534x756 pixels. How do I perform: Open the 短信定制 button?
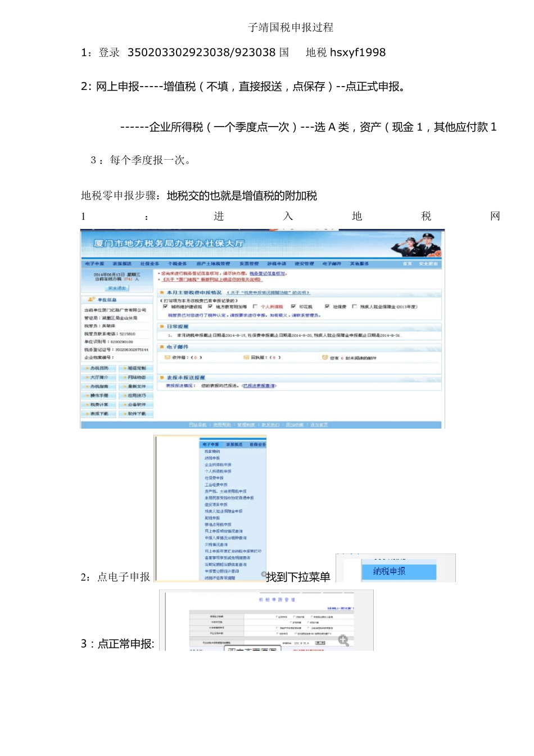pos(136,368)
